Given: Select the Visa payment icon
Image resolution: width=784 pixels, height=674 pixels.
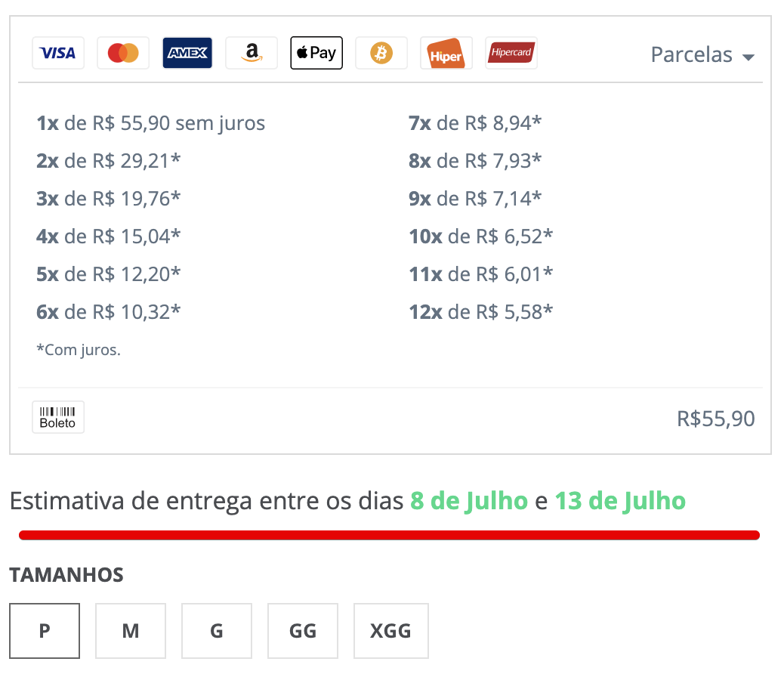Looking at the screenshot, I should pos(58,53).
